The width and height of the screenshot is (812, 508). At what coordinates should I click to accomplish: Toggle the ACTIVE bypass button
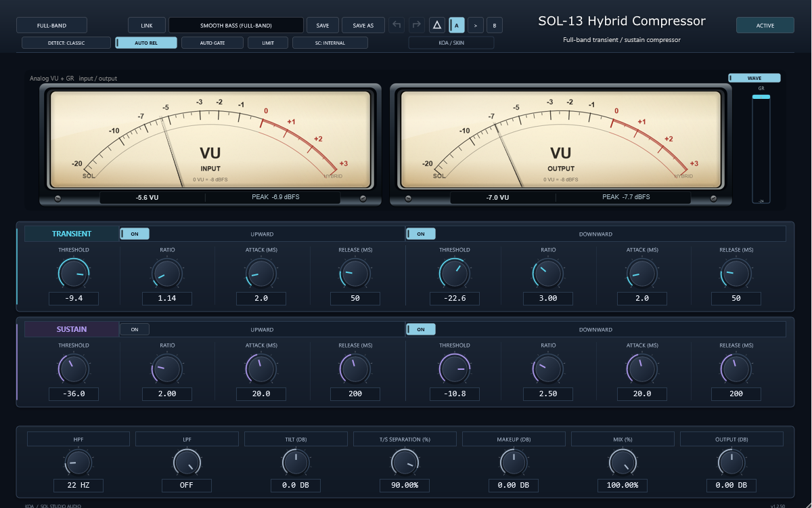(x=765, y=26)
